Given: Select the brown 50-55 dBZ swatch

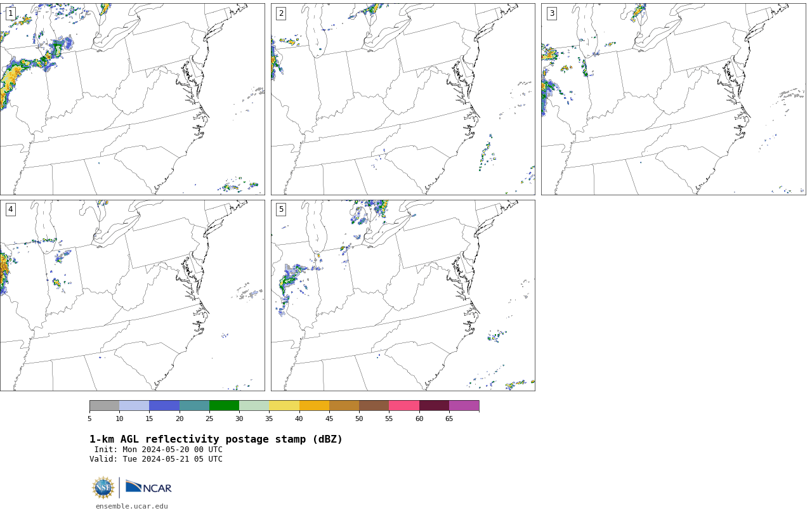Looking at the screenshot, I should point(374,406).
